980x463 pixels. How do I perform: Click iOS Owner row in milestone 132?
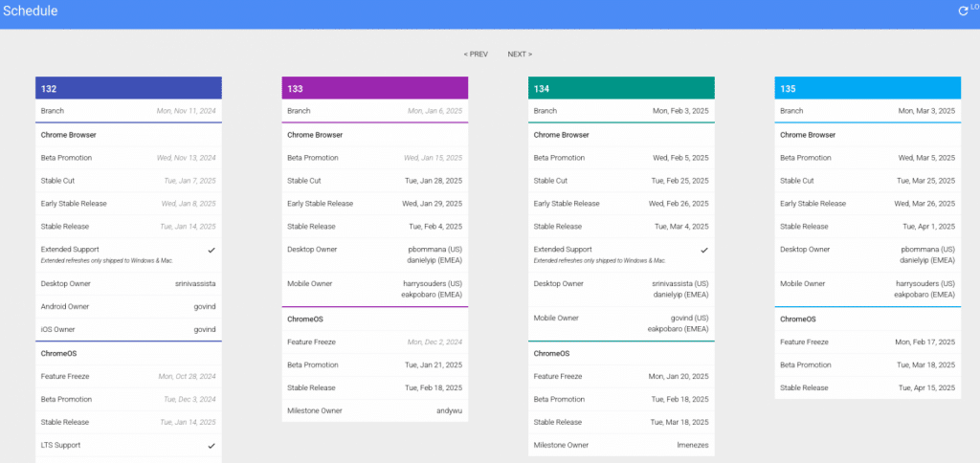(x=129, y=329)
